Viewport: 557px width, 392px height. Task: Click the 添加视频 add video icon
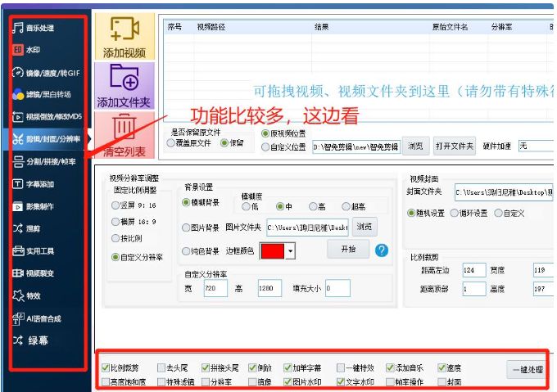coord(125,30)
